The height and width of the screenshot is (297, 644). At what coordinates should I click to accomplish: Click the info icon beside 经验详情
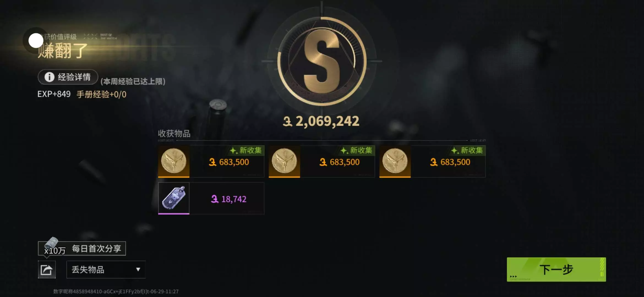pyautogui.click(x=50, y=77)
